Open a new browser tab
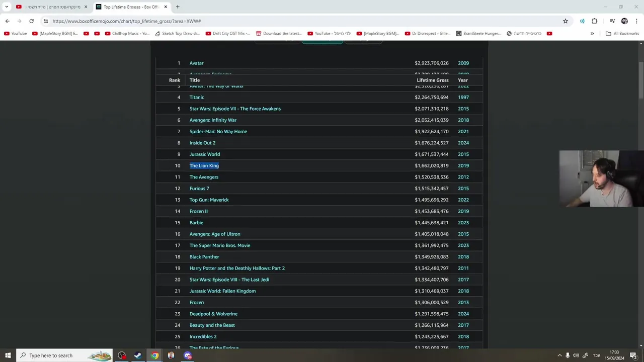 click(x=178, y=7)
